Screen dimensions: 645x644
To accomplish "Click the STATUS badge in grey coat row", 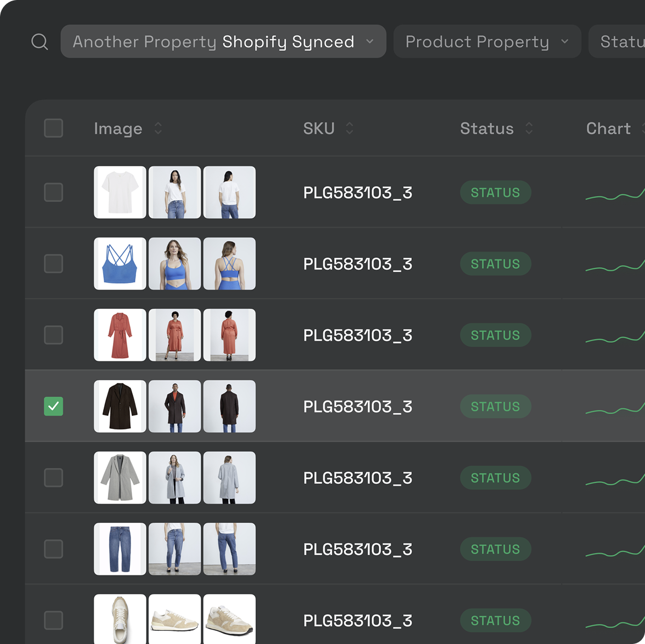I will coord(496,477).
